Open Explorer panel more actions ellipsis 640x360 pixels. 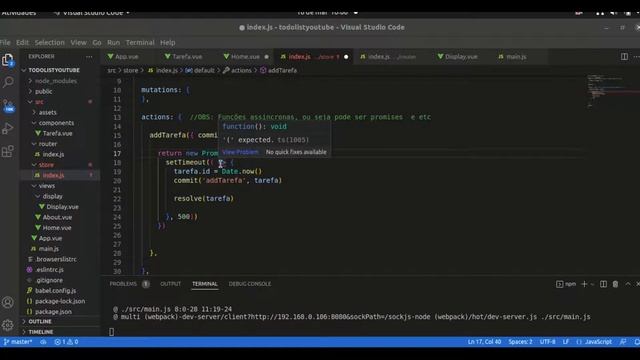point(89,56)
